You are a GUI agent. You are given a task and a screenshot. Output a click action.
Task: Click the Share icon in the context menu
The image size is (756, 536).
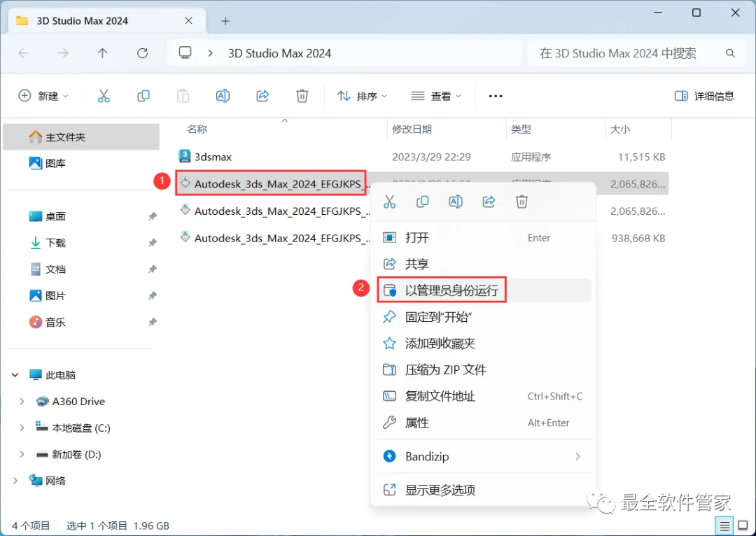[489, 202]
